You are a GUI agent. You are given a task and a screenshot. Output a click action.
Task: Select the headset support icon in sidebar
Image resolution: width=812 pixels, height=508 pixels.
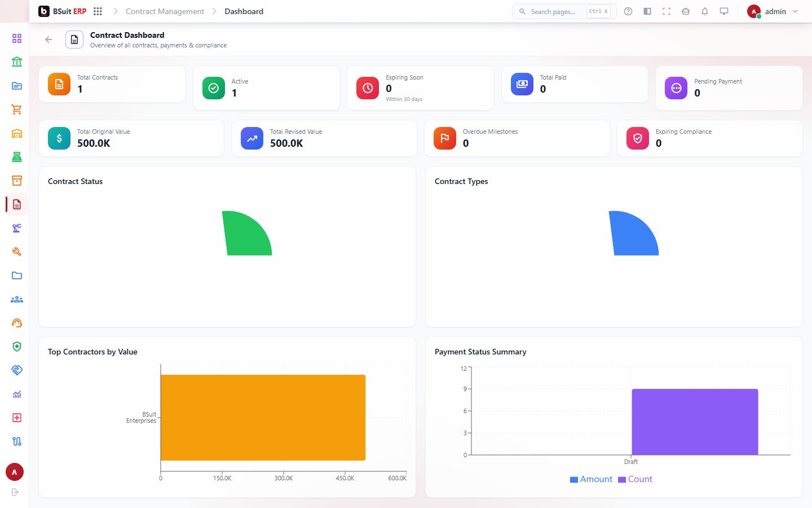[x=17, y=323]
